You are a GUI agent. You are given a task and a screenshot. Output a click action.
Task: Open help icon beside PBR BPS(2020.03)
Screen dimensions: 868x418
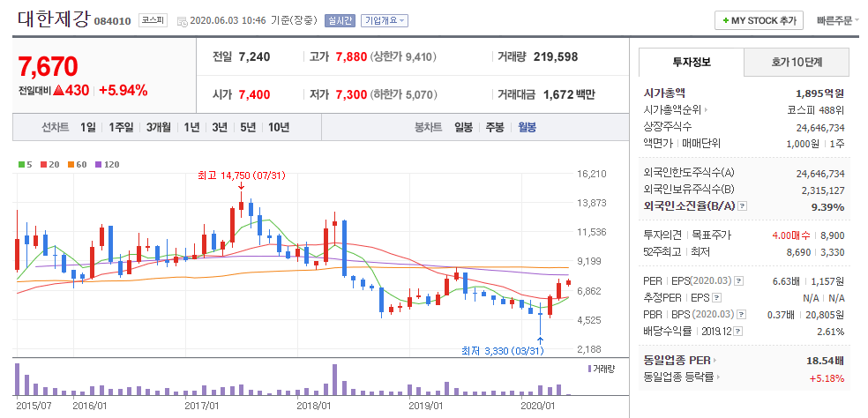pyautogui.click(x=742, y=315)
